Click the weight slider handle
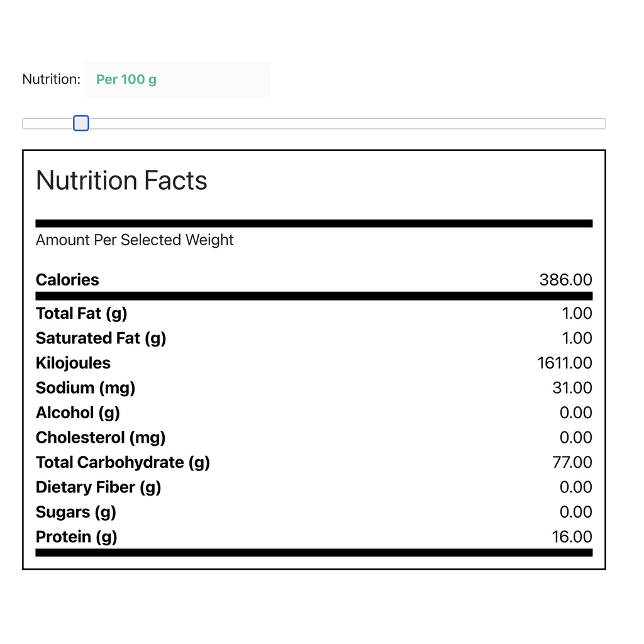Image resolution: width=644 pixels, height=644 pixels. (x=81, y=123)
